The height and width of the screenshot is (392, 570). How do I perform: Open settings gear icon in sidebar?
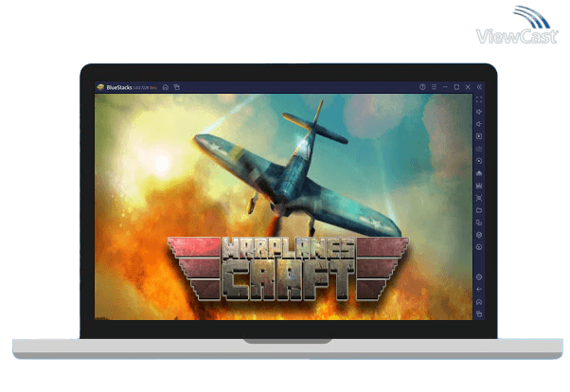tap(479, 277)
